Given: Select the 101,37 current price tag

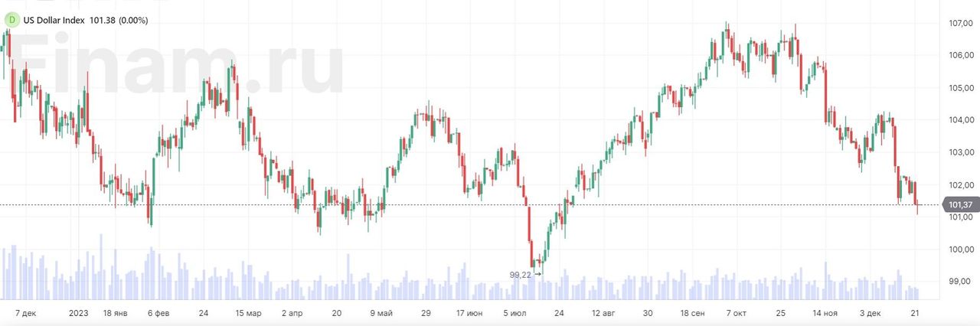Looking at the screenshot, I should (960, 204).
